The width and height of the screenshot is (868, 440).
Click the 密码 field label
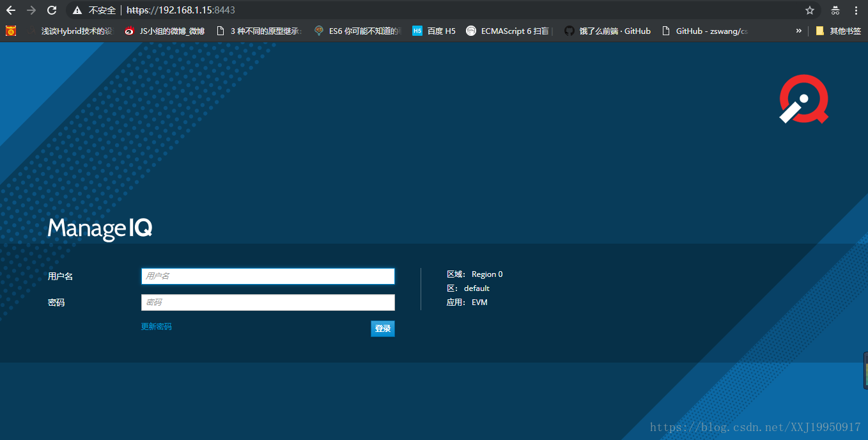click(56, 302)
